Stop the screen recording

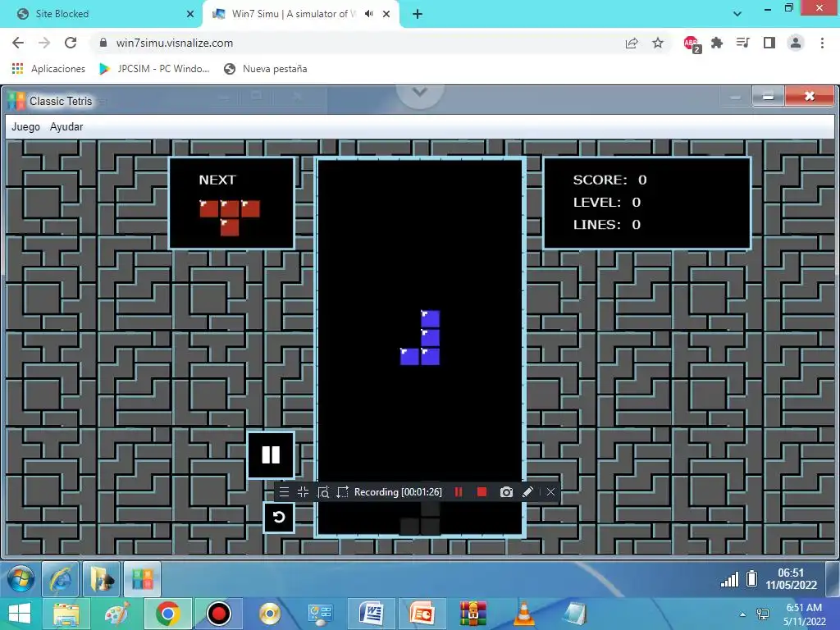482,492
